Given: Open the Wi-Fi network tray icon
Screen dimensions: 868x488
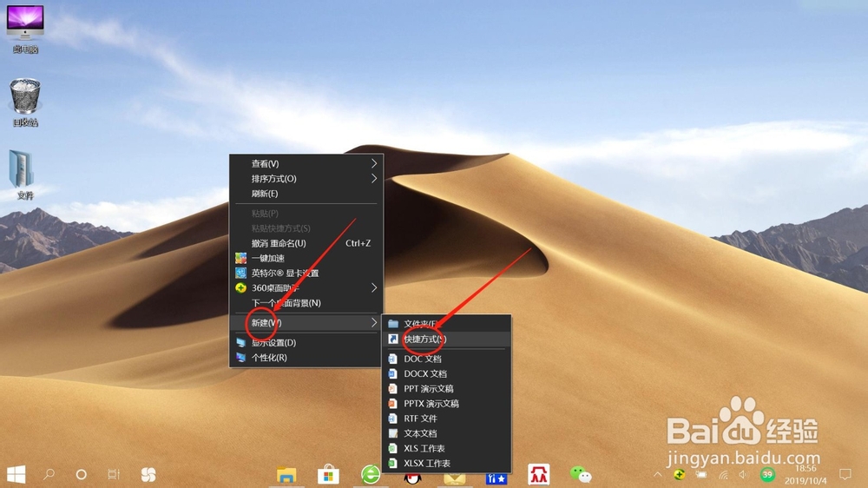Looking at the screenshot, I should pyautogui.click(x=723, y=475).
